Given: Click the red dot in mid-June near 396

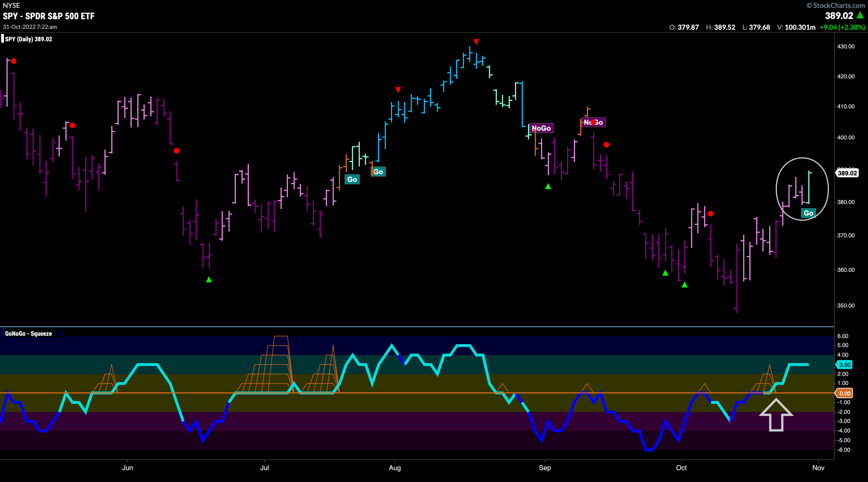Looking at the screenshot, I should (177, 150).
